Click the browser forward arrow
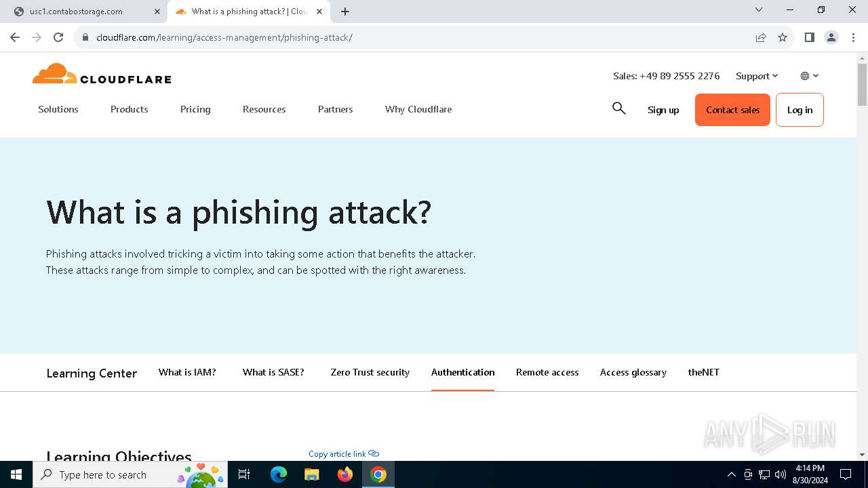 pyautogui.click(x=37, y=37)
